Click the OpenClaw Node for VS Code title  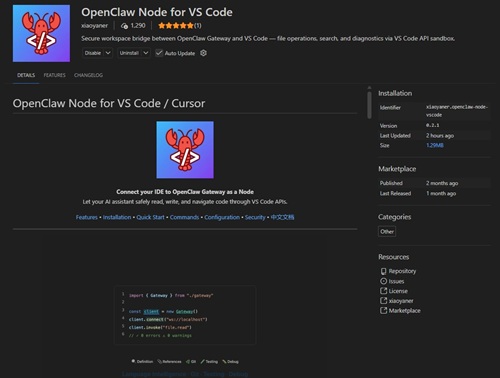tap(157, 12)
